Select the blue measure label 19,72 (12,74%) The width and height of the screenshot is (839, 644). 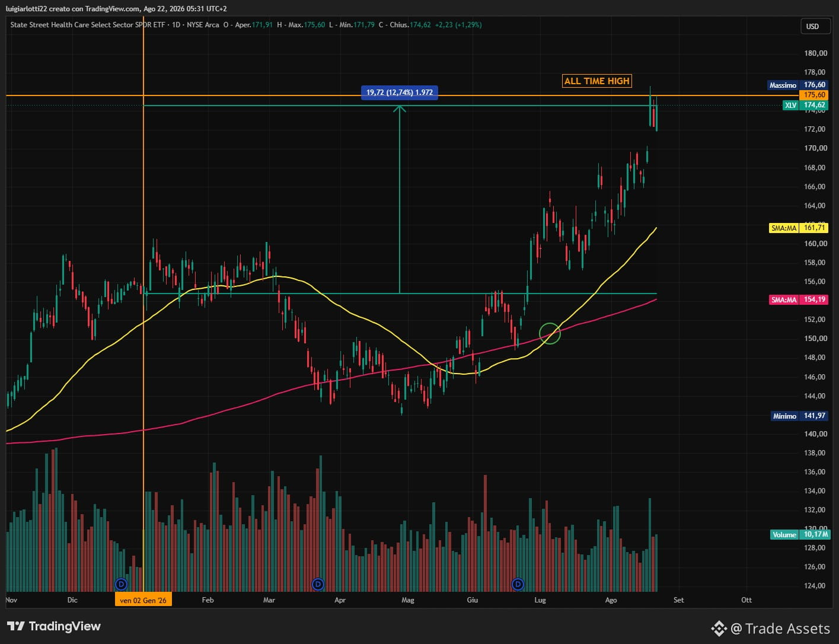[x=399, y=92]
